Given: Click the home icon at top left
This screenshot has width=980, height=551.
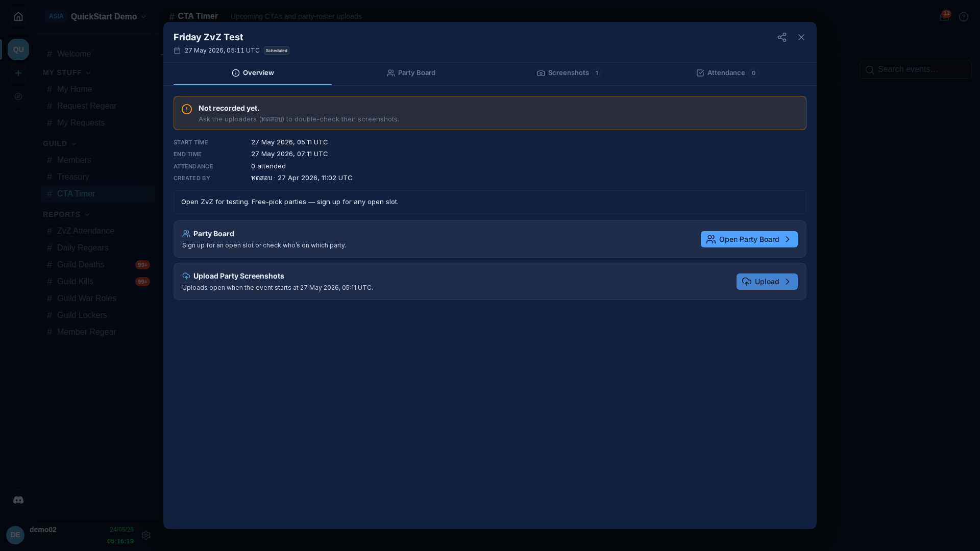Looking at the screenshot, I should (x=18, y=17).
